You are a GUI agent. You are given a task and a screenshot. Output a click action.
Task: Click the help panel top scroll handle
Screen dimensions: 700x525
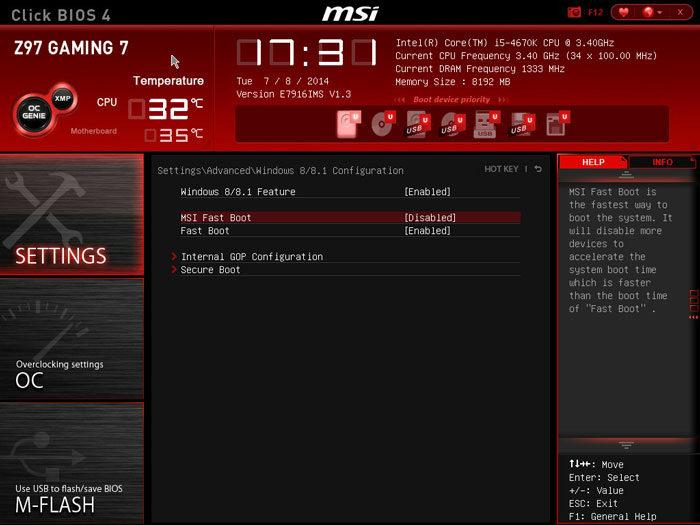point(626,175)
